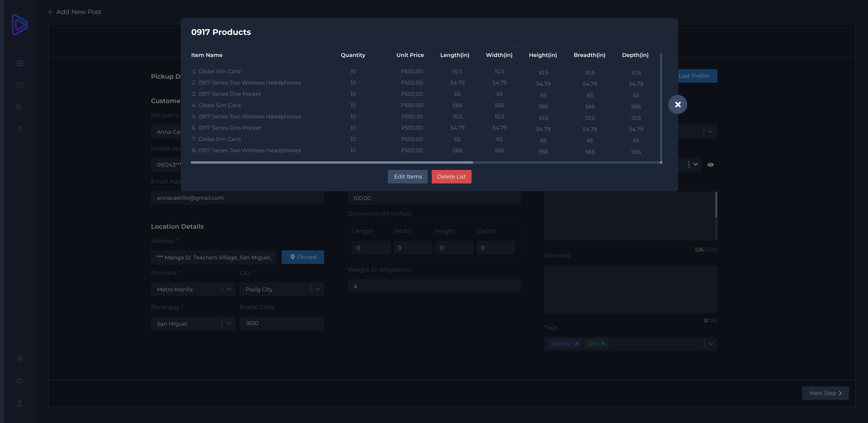Open the edit note icon in the sidebar

click(x=20, y=107)
